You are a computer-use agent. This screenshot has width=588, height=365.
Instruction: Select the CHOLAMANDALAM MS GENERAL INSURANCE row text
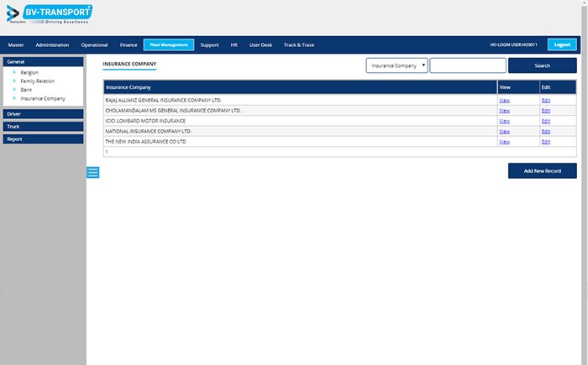point(173,111)
